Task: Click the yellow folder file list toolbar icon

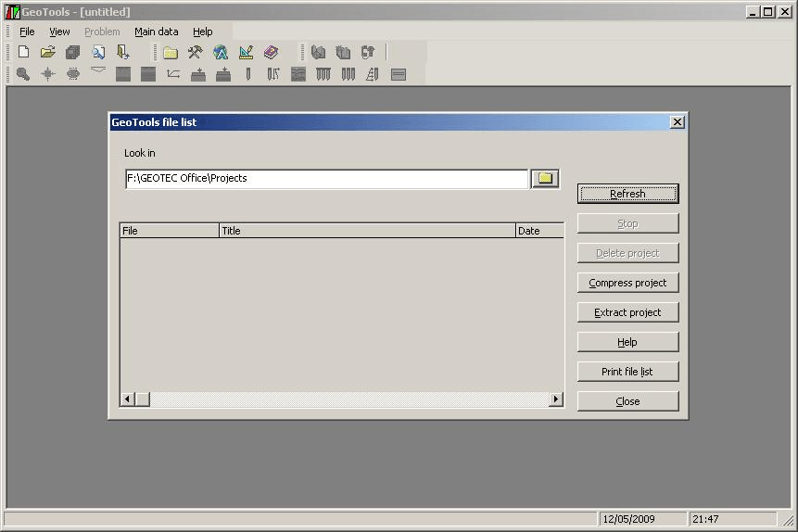Action: pyautogui.click(x=171, y=53)
